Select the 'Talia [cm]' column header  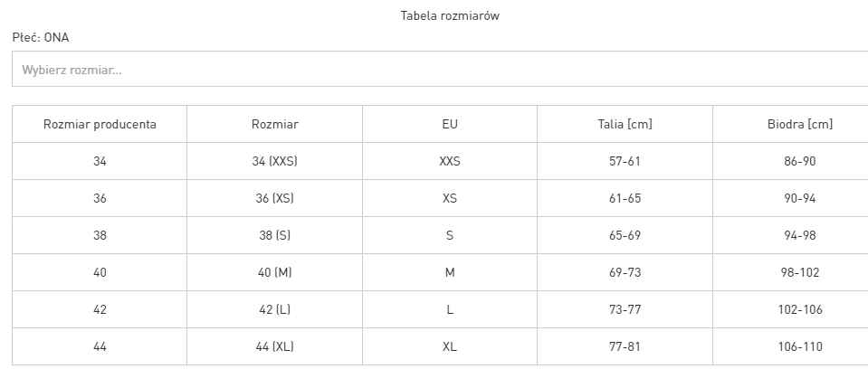point(625,124)
